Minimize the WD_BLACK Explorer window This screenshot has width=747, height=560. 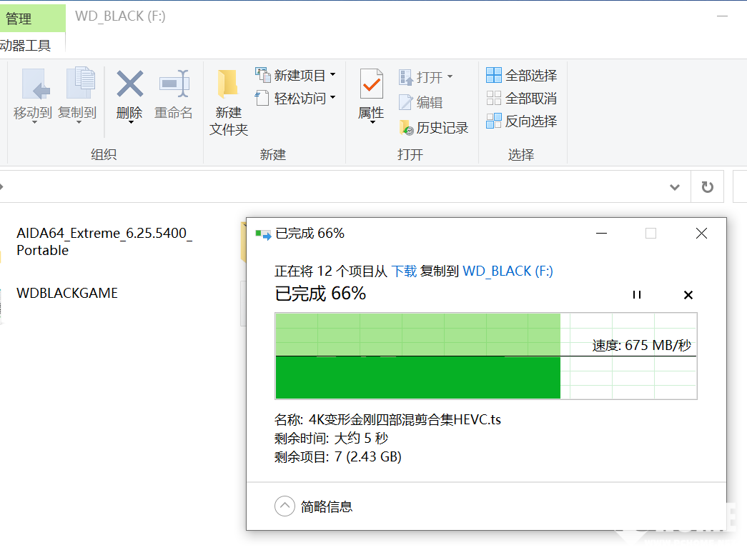tap(722, 16)
